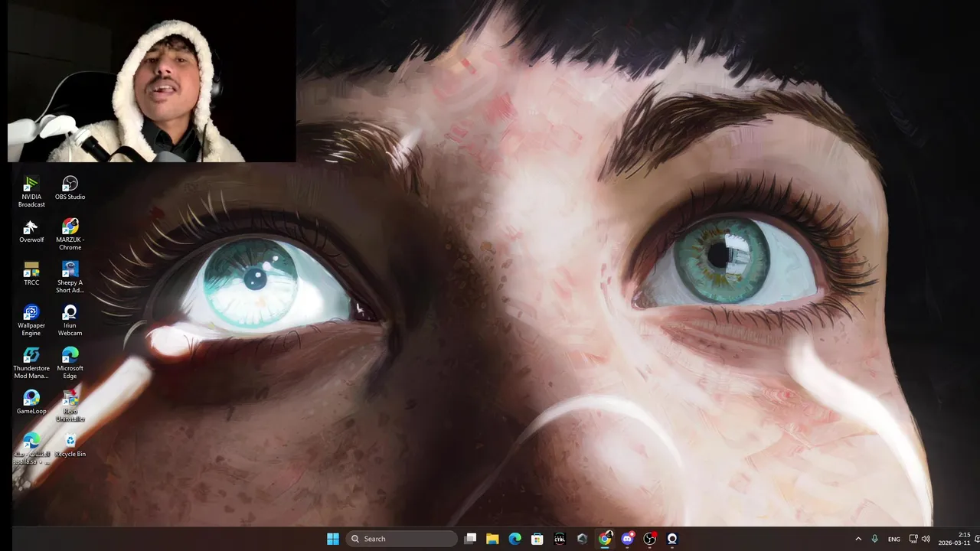The height and width of the screenshot is (551, 980).
Task: Open Microsoft Edge from the taskbar
Action: click(x=514, y=539)
